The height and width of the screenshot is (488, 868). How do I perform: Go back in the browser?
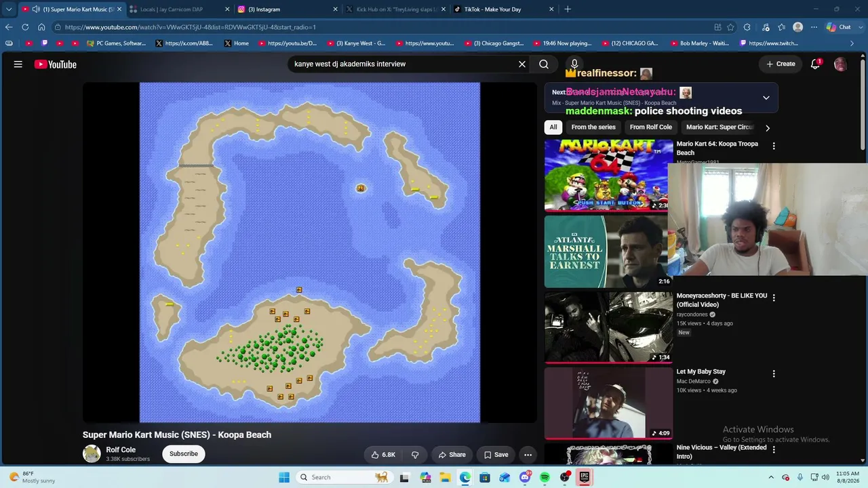click(9, 27)
